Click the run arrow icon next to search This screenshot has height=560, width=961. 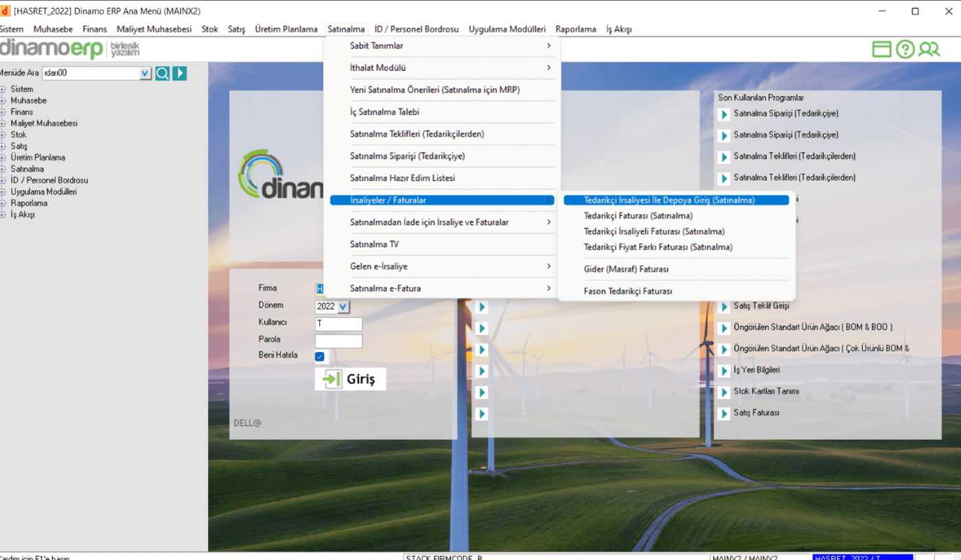pos(179,73)
